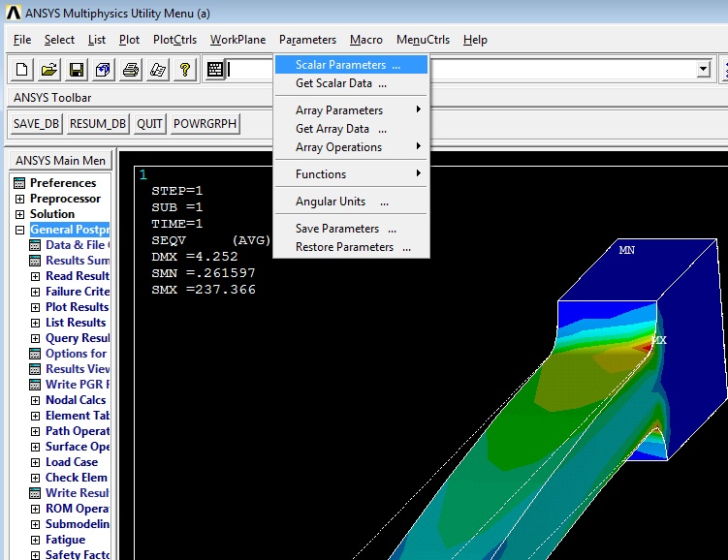Open the command input dropdown arrow

coord(704,70)
